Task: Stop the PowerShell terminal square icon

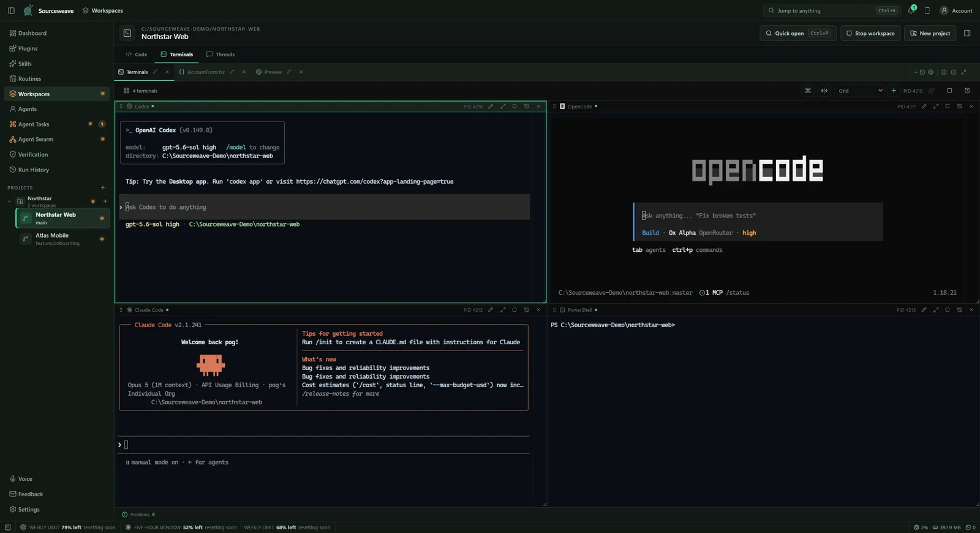Action: pyautogui.click(x=948, y=310)
